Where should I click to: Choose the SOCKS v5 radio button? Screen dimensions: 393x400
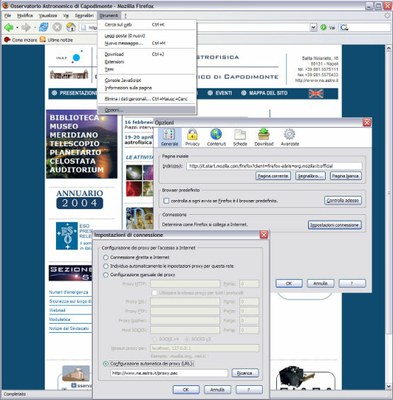click(187, 339)
